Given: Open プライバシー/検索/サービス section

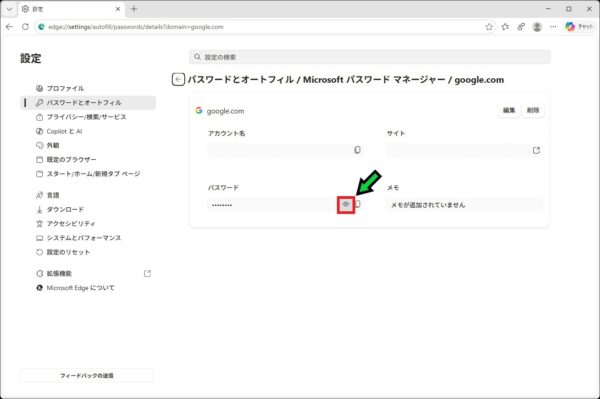Looking at the screenshot, I should [88, 117].
